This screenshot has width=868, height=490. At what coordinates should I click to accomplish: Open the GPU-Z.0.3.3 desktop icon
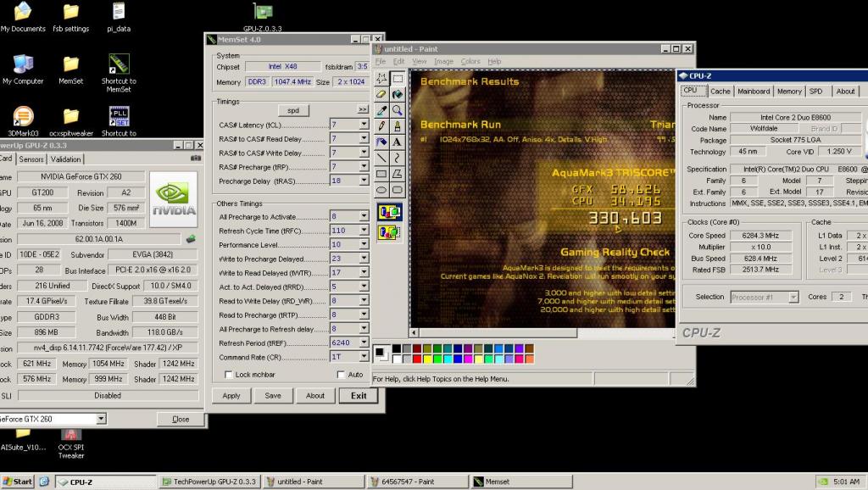tap(263, 17)
